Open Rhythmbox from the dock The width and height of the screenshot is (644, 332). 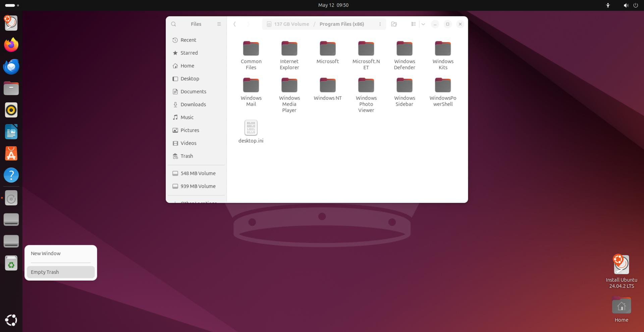(x=11, y=110)
